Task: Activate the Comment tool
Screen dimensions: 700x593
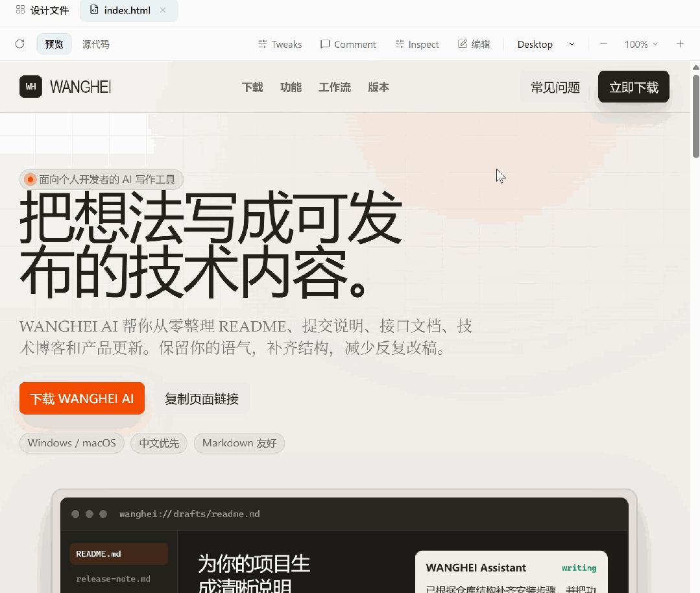Action: click(x=348, y=44)
